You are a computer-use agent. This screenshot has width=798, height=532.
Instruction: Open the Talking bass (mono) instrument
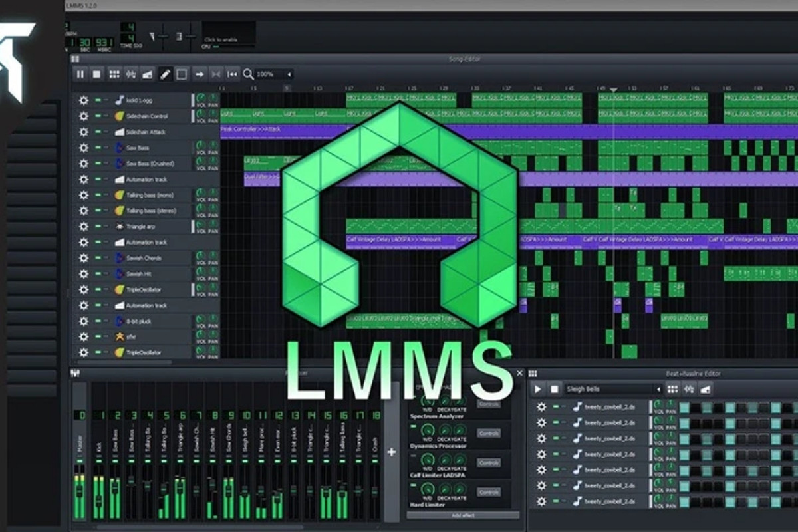(119, 195)
